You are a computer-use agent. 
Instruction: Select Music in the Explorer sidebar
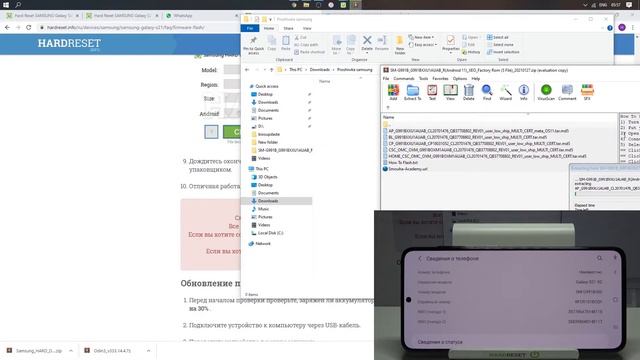click(263, 209)
